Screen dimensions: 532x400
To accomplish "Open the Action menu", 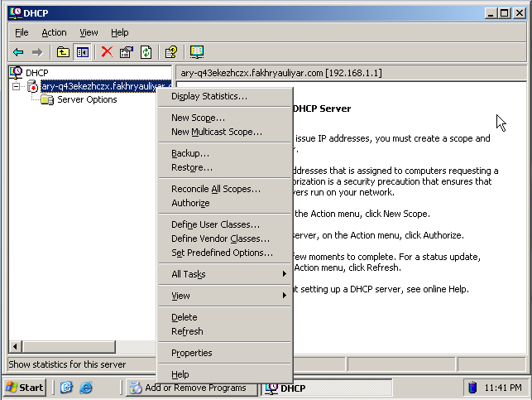I will 54,32.
